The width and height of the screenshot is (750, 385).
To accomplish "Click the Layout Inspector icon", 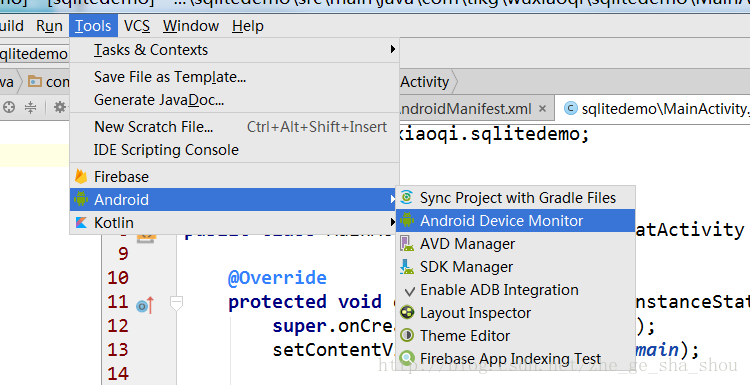I will pyautogui.click(x=407, y=312).
